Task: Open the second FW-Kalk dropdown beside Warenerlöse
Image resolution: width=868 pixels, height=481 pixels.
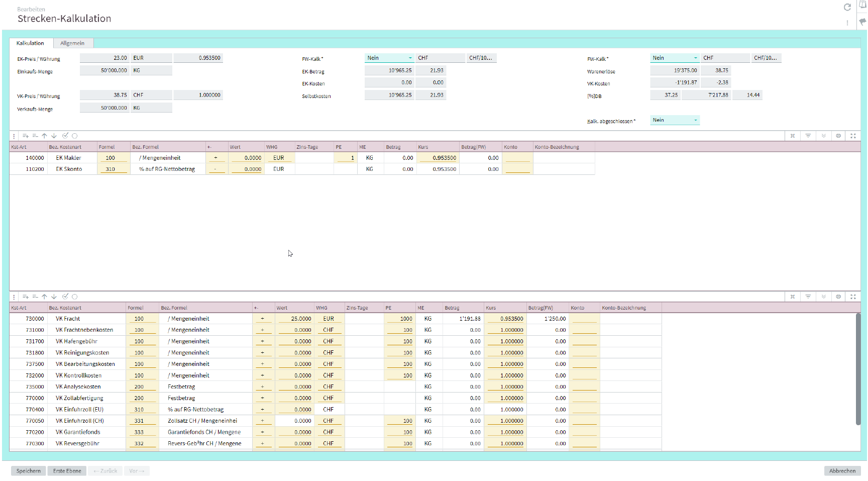Action: tap(675, 58)
